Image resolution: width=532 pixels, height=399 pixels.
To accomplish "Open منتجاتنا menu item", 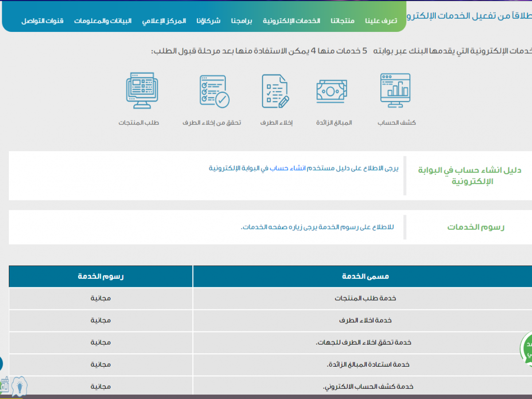I will [x=343, y=21].
